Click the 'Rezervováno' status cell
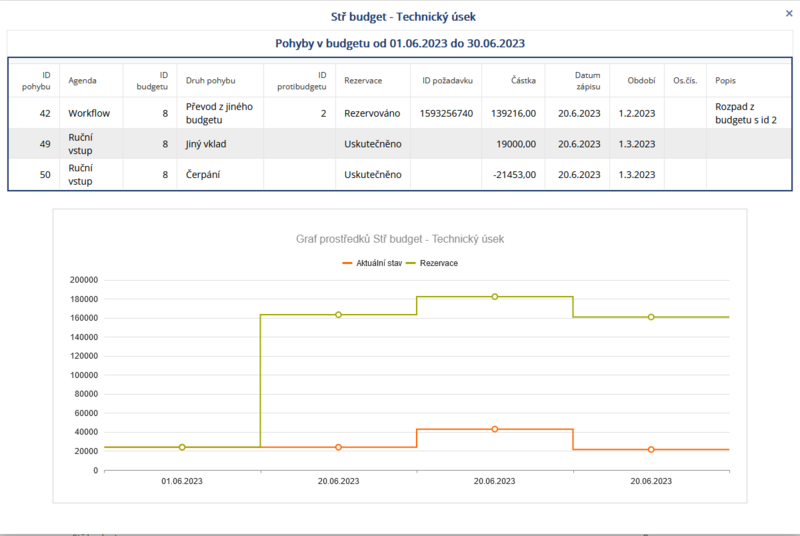Image resolution: width=800 pixels, height=536 pixels. pyautogui.click(x=372, y=113)
